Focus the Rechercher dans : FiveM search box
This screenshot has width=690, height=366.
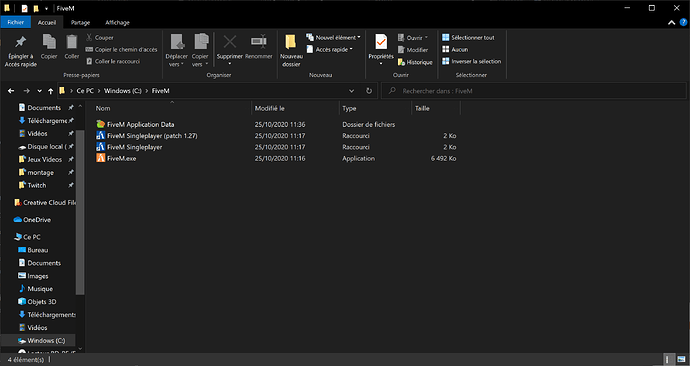tap(534, 91)
